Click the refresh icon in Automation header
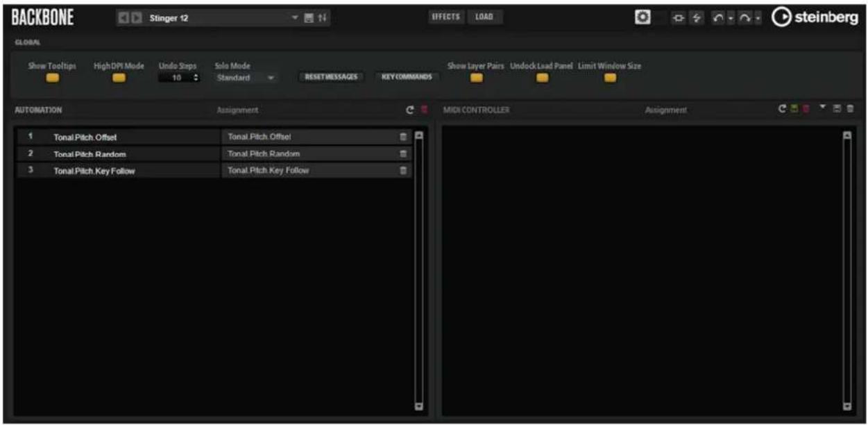The image size is (868, 425). (410, 110)
